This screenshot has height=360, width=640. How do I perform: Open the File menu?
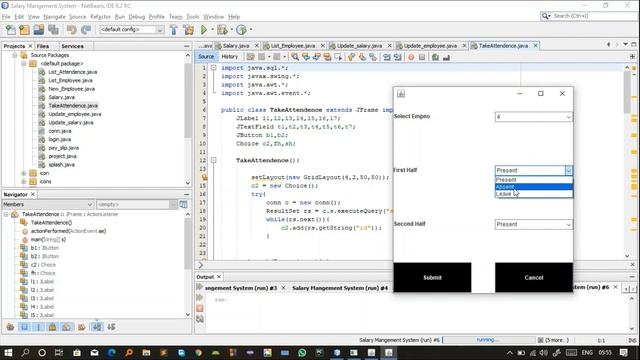[x=6, y=17]
